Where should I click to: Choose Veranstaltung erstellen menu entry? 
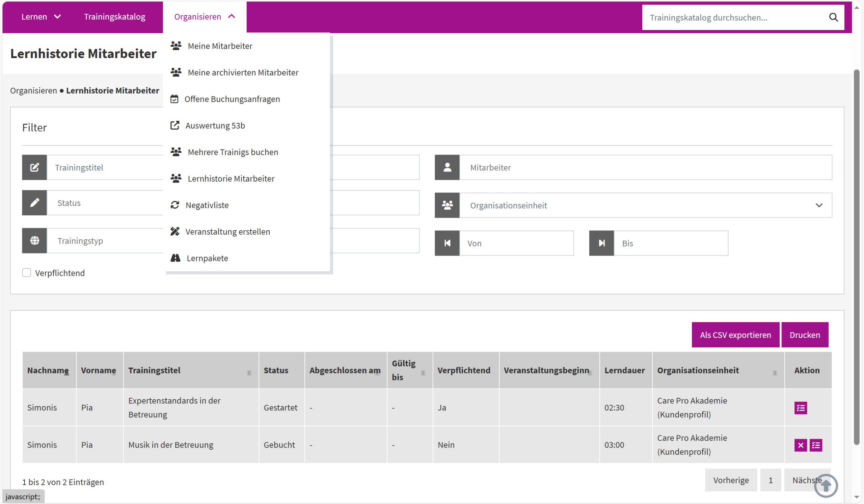point(227,232)
